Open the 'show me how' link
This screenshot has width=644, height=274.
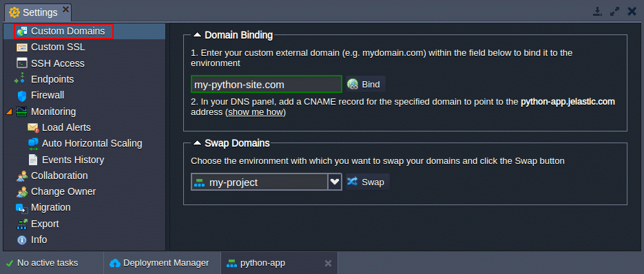(x=256, y=112)
